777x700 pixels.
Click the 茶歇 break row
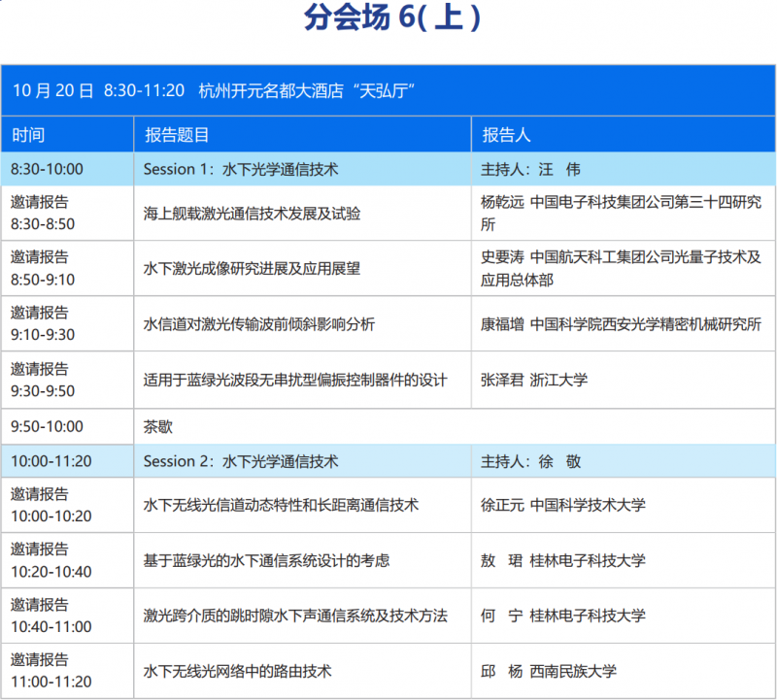tap(158, 426)
